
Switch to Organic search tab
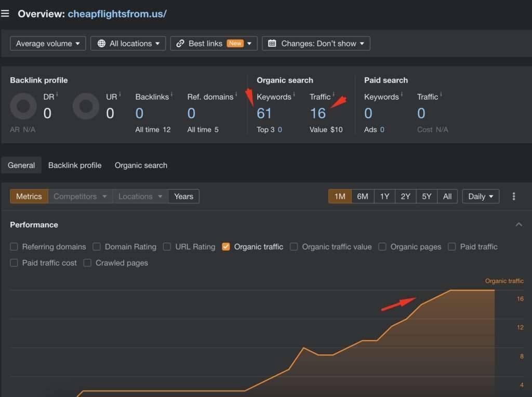click(x=141, y=165)
